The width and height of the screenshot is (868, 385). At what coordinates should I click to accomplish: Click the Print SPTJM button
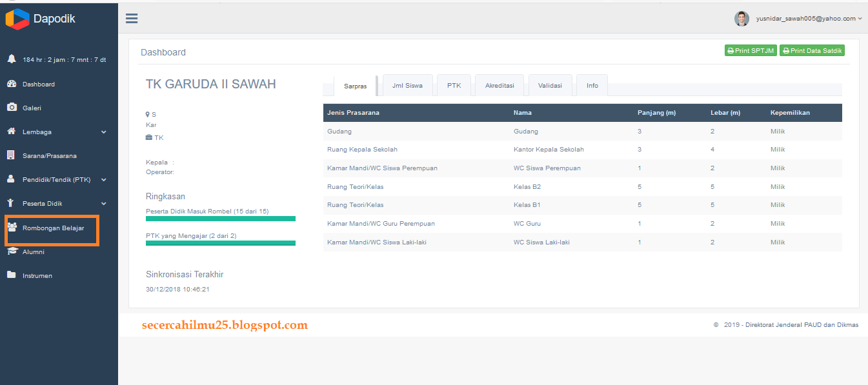(751, 50)
